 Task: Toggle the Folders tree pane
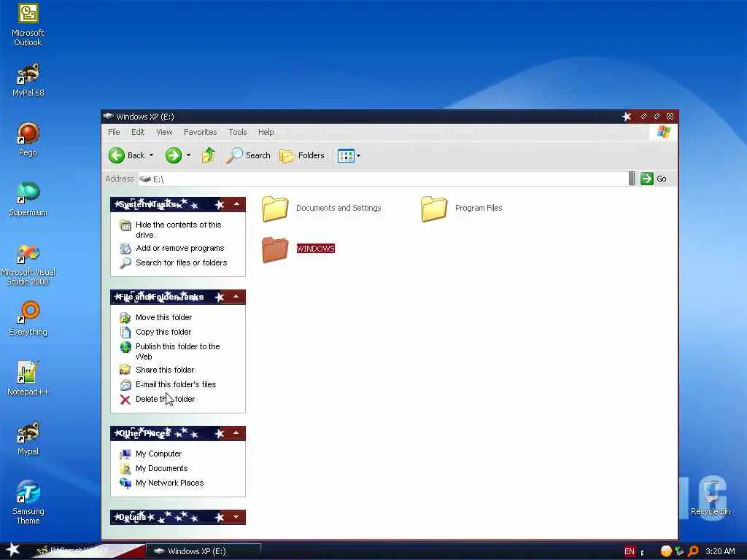pos(302,155)
